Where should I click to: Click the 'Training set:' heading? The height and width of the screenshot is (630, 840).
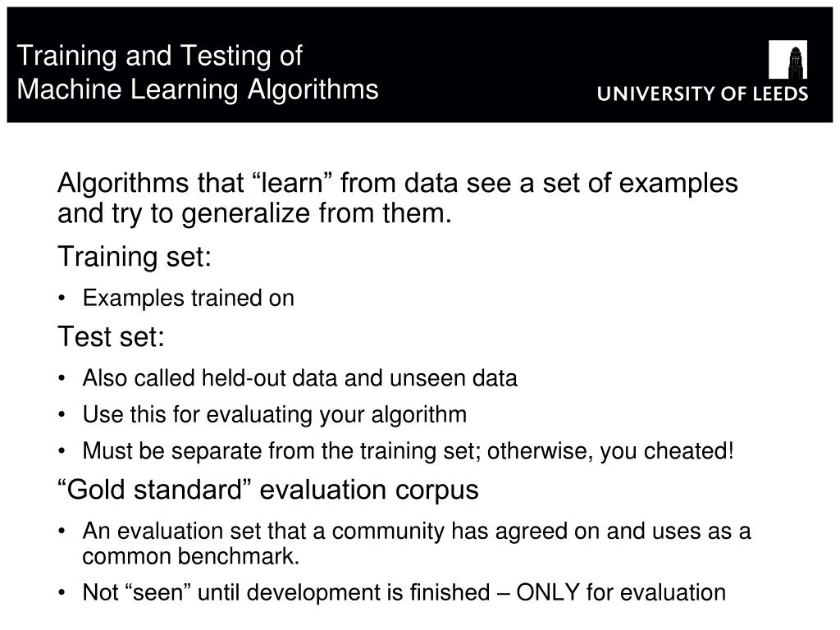(135, 257)
